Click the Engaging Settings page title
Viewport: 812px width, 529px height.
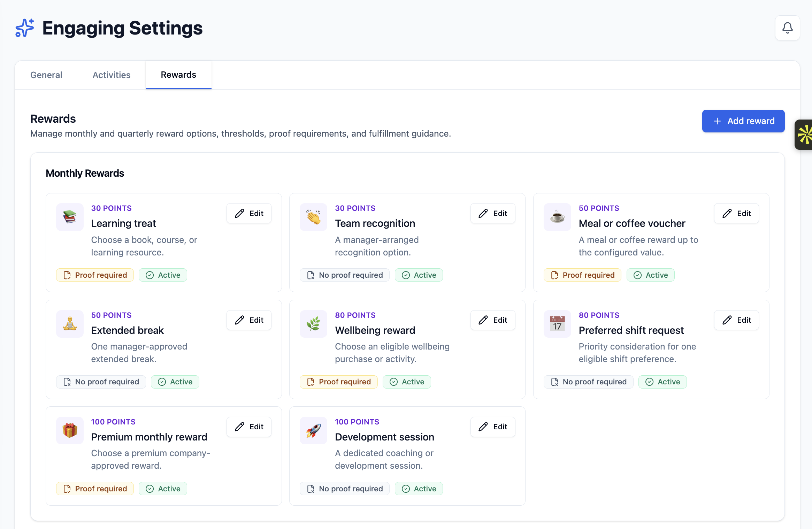pos(122,28)
